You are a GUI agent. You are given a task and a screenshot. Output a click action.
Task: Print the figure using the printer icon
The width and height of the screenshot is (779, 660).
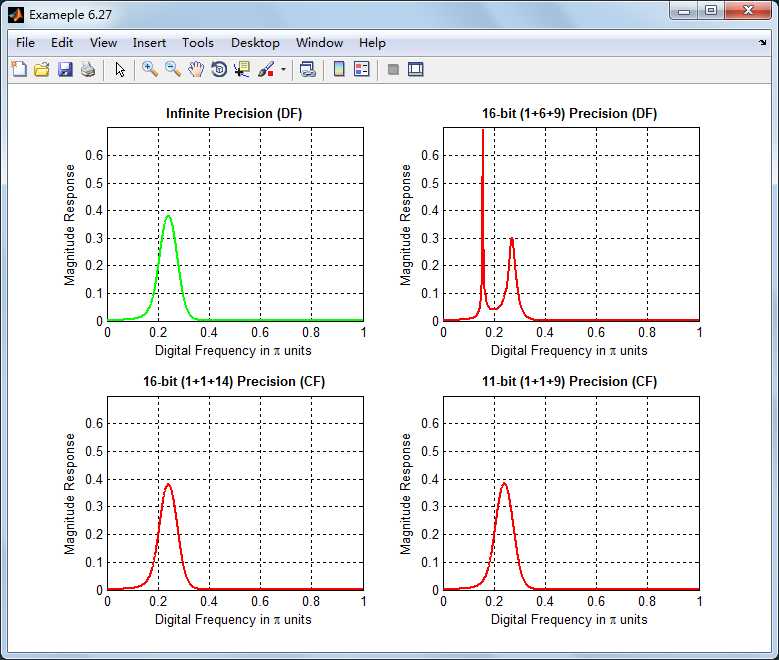88,69
